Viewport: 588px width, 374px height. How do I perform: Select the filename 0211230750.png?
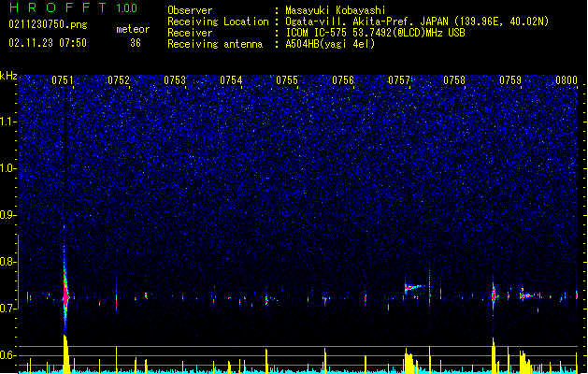(x=48, y=24)
